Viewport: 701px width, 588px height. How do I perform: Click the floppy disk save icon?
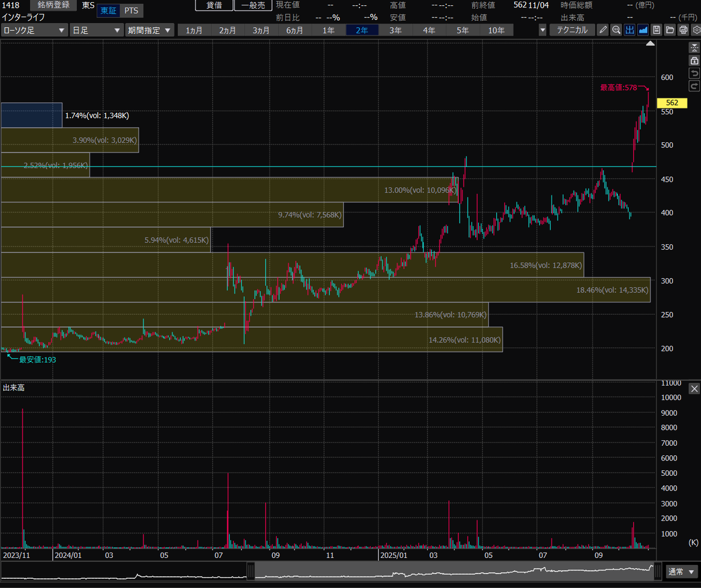[x=657, y=30]
